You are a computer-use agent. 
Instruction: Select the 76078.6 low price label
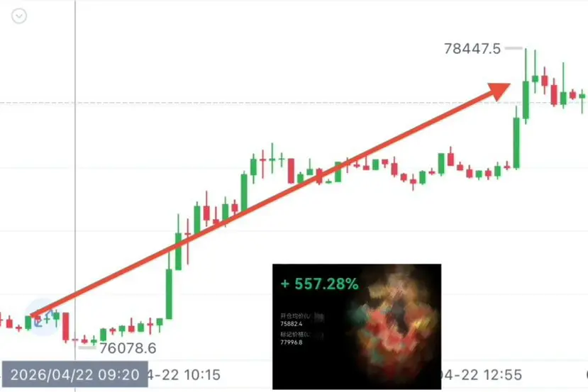pos(128,348)
